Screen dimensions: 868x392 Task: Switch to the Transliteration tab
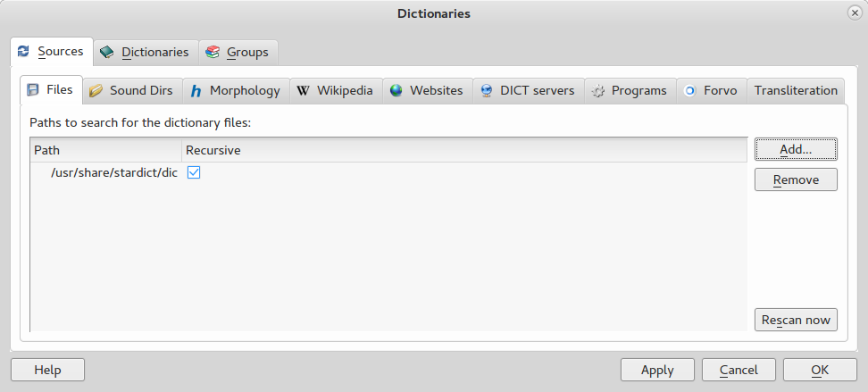[796, 90]
